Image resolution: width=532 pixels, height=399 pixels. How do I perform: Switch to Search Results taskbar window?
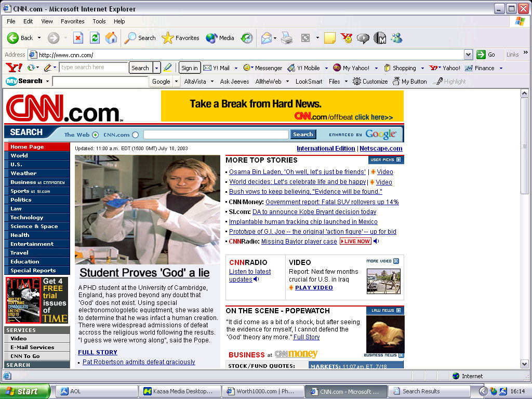point(429,391)
